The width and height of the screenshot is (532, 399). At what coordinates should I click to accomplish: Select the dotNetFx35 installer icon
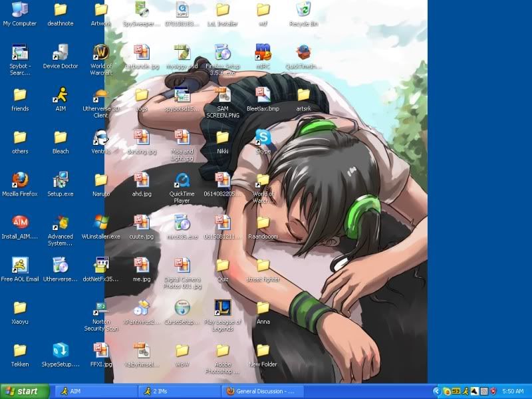tap(101, 269)
